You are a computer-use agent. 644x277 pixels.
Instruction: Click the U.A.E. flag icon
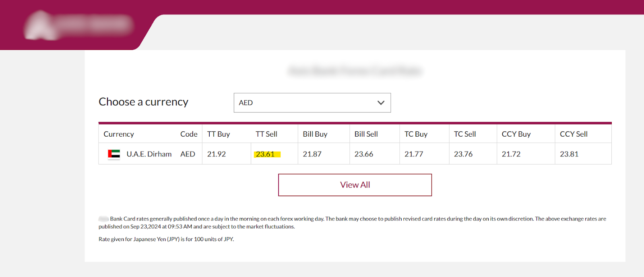(114, 154)
